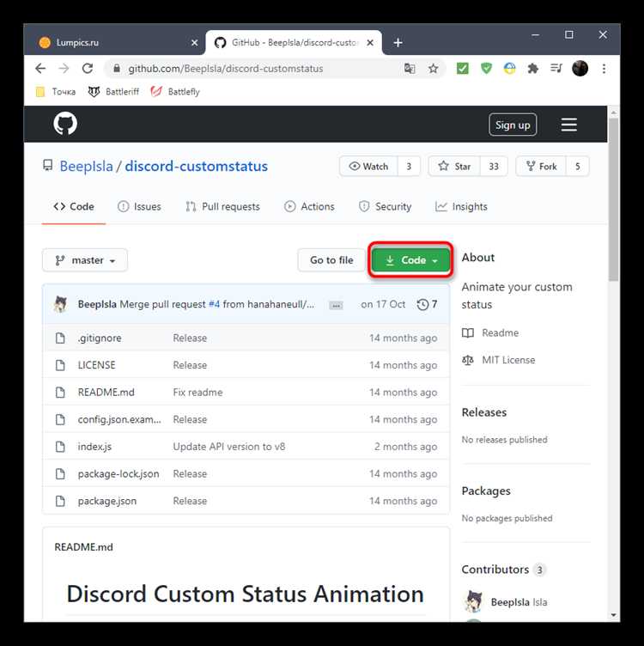Open the package-lock.json file
This screenshot has height=646, width=644.
[118, 474]
